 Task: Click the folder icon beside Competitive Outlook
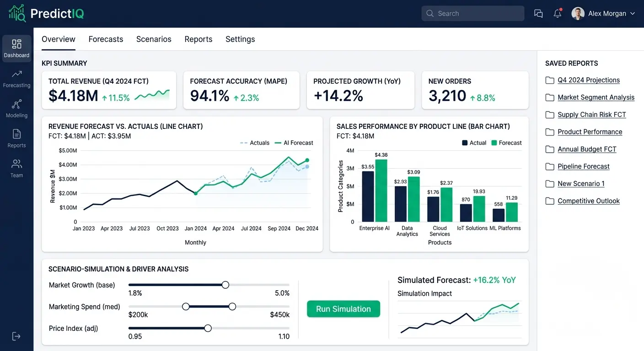(x=550, y=201)
